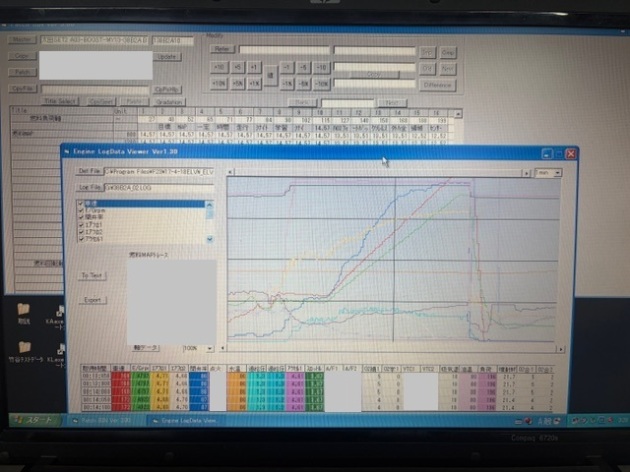Toggle the second signal checkbox in list

82,211
